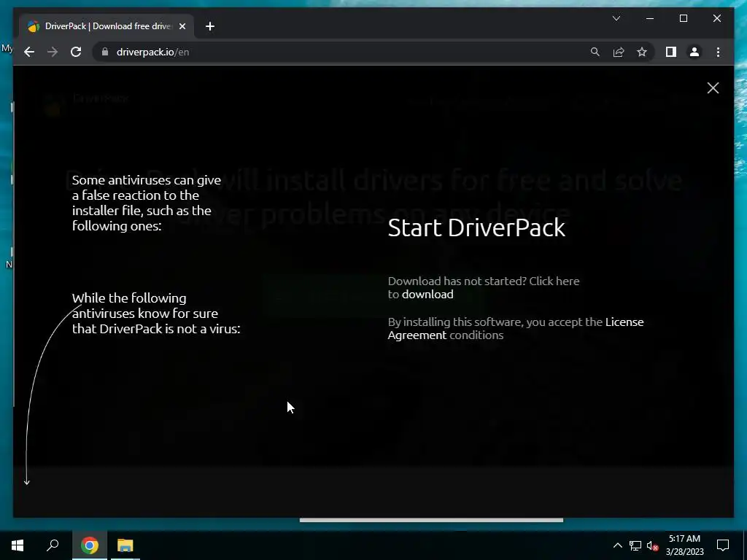This screenshot has width=747, height=560.
Task: Click the download link
Action: (x=427, y=295)
